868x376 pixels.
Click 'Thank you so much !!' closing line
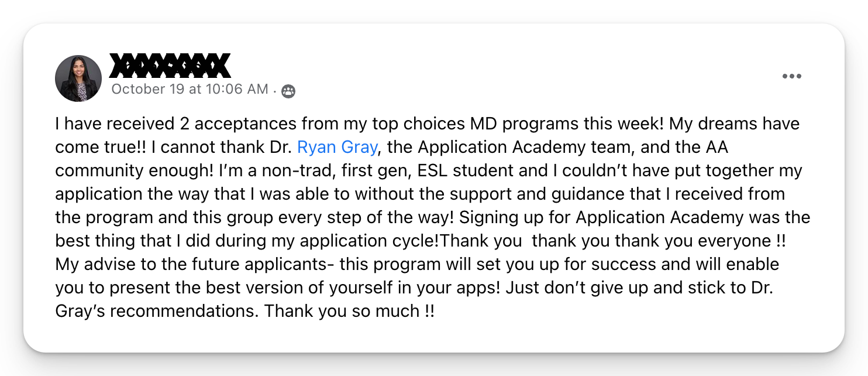tap(349, 311)
